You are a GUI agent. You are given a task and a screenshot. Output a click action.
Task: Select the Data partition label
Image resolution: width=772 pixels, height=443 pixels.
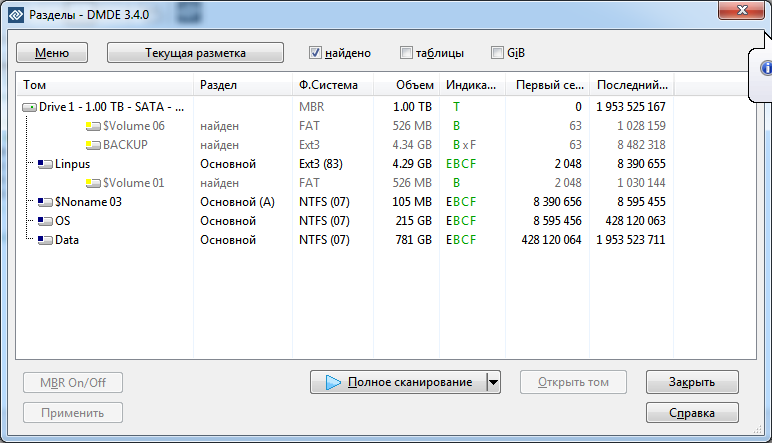click(x=66, y=240)
